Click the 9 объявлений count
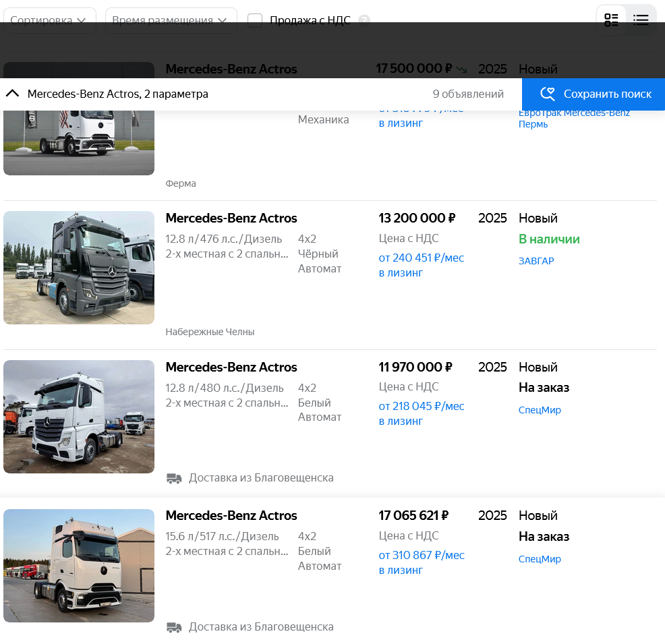Screen dimensions: 665x644 468,94
